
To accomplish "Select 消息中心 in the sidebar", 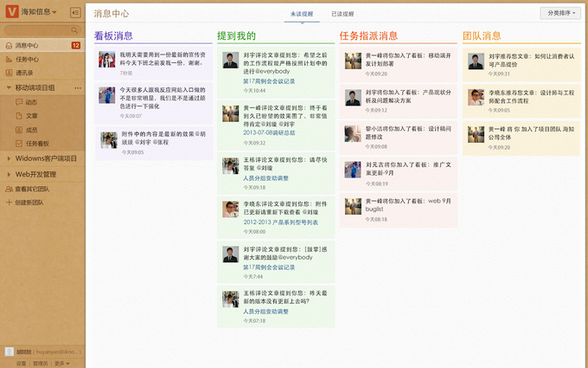I will click(42, 45).
